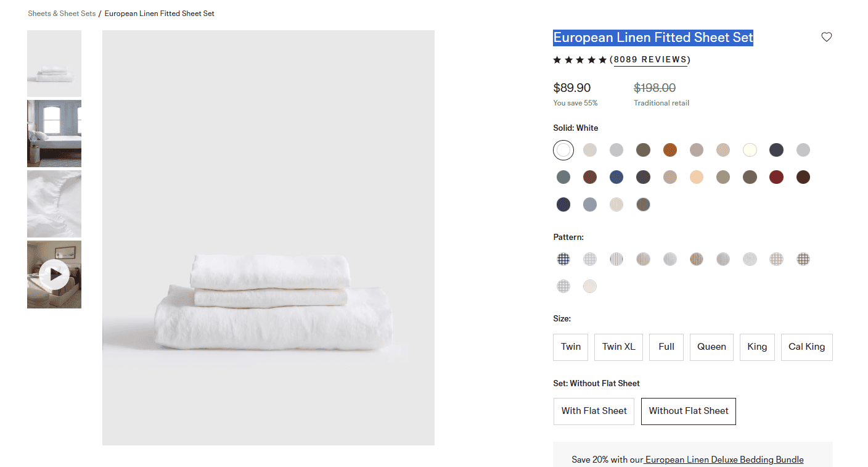Select Cal King size
The width and height of the screenshot is (868, 467).
click(x=806, y=347)
